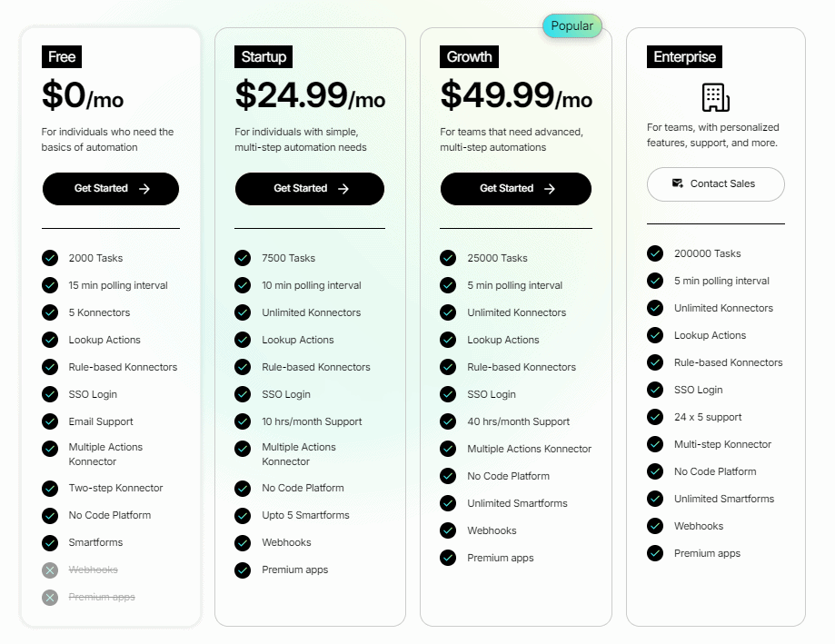
Task: Select the Popular badge above Growth
Action: 572,25
